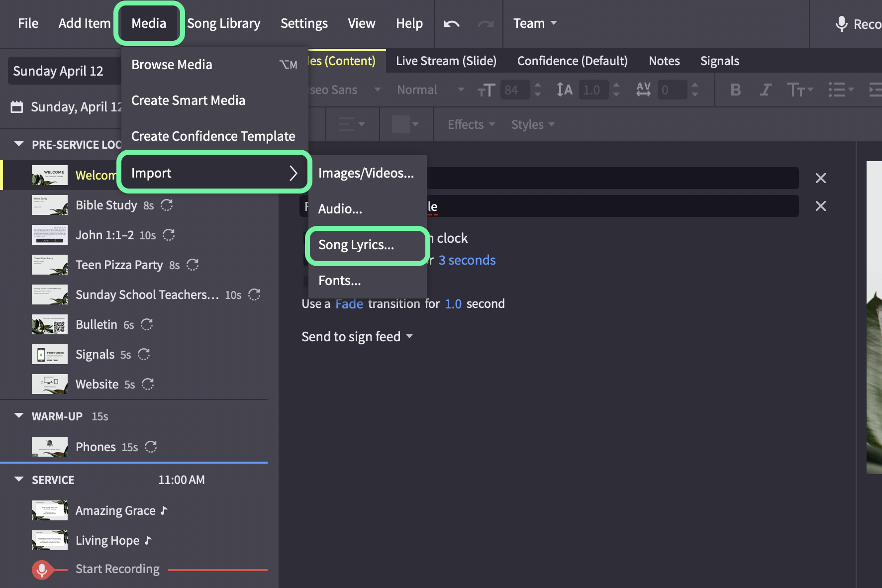Click the Fade transition link
Viewport: 882px width, 588px height.
pos(349,304)
